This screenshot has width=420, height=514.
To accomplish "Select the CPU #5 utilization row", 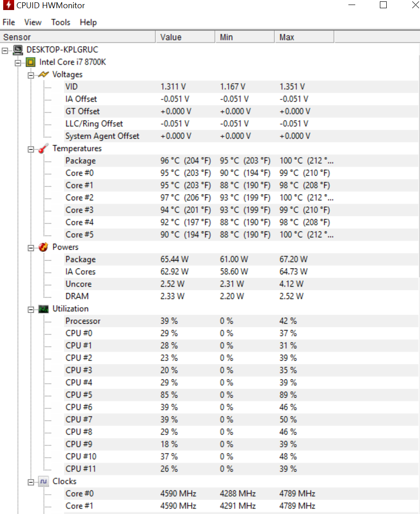I will pos(79,395).
